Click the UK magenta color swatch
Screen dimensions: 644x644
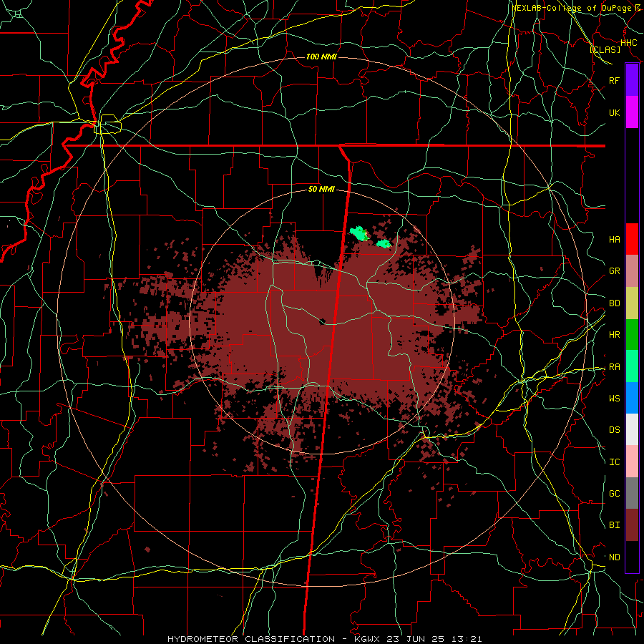[632, 112]
